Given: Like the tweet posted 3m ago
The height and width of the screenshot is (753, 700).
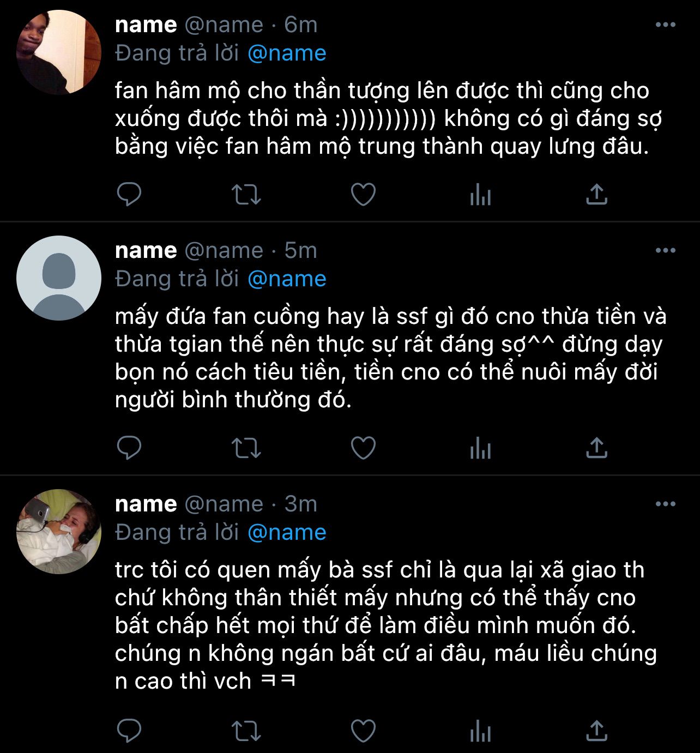Looking at the screenshot, I should [x=363, y=731].
